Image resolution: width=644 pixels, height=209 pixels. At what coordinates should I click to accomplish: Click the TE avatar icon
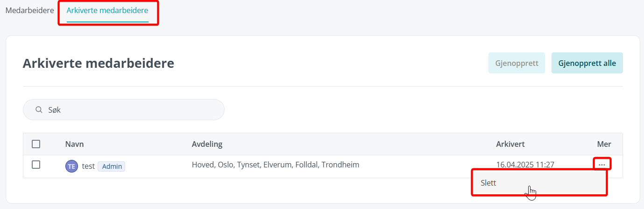click(x=71, y=166)
